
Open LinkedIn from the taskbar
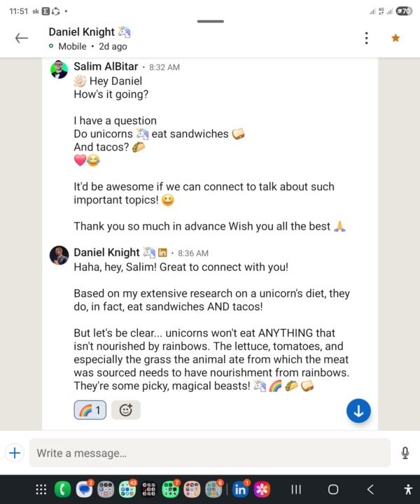point(241,489)
